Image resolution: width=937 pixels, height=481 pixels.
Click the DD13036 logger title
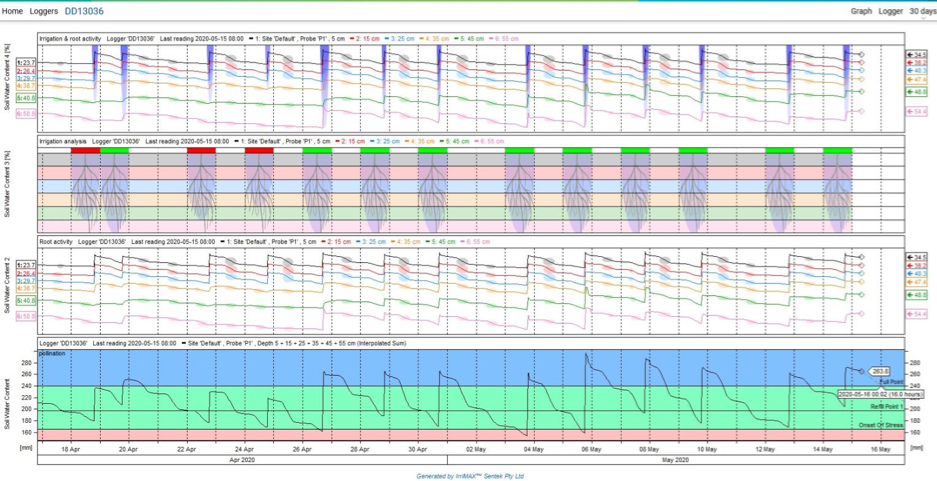point(84,11)
